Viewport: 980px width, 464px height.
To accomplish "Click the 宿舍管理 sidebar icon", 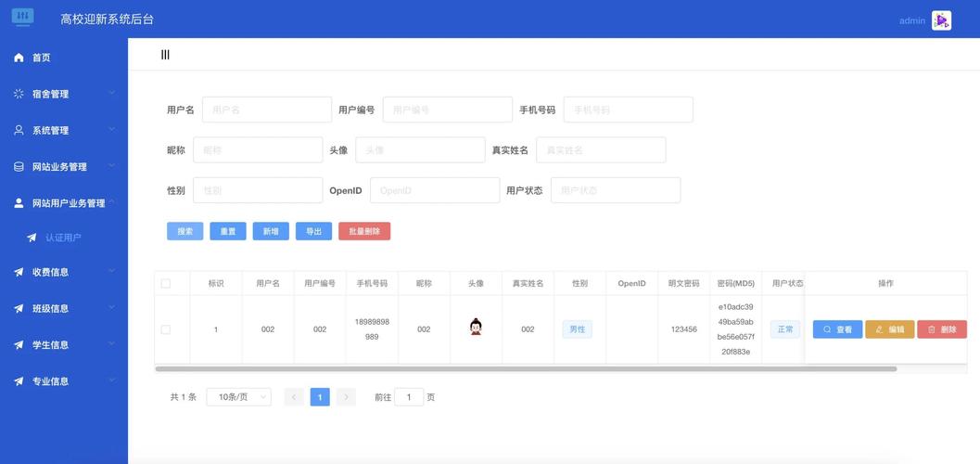I will (x=19, y=94).
